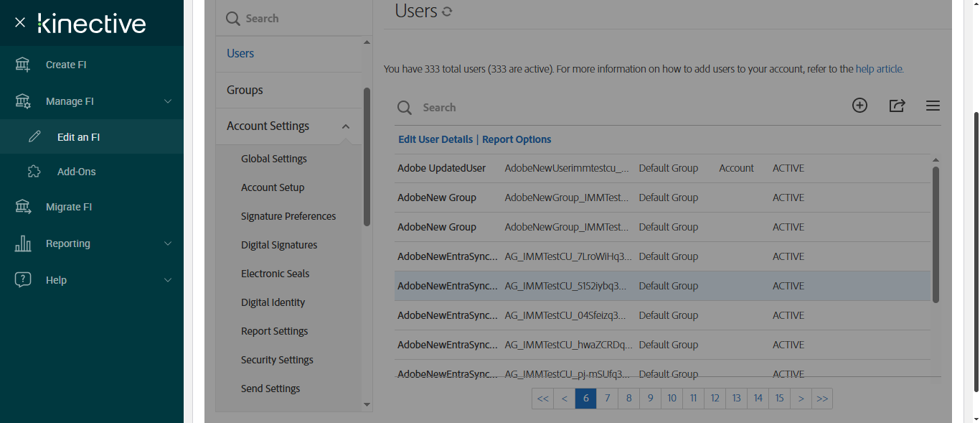Go to page 10 of users

672,399
